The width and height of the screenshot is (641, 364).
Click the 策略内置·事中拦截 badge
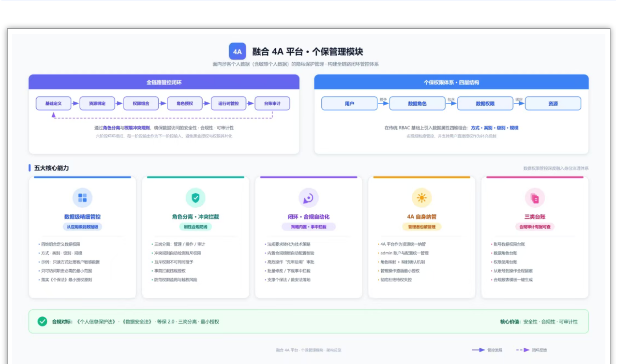coord(308,227)
